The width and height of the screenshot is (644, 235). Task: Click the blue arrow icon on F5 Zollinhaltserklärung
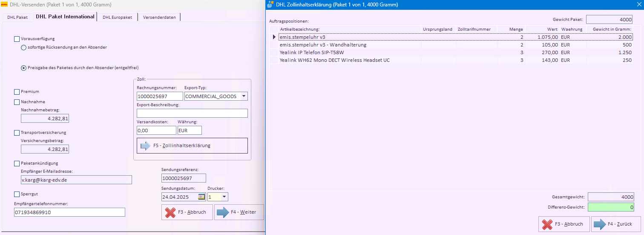coord(146,146)
